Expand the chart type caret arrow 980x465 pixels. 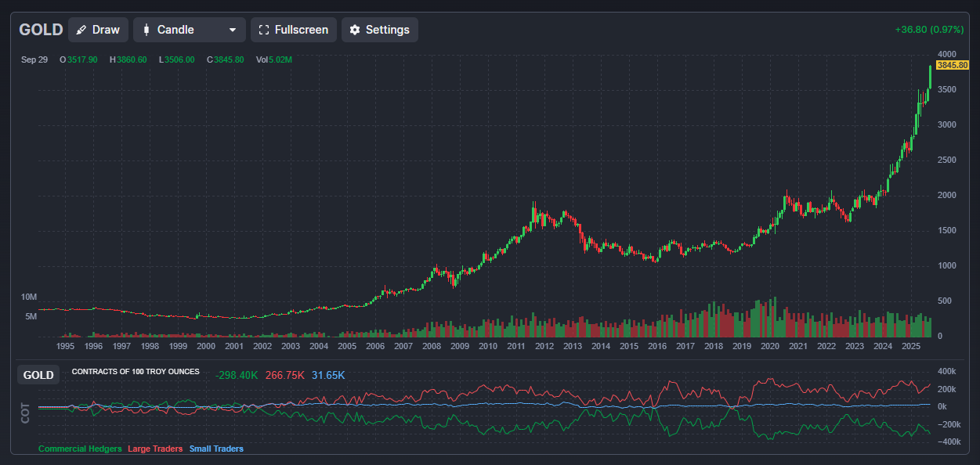[x=232, y=30]
